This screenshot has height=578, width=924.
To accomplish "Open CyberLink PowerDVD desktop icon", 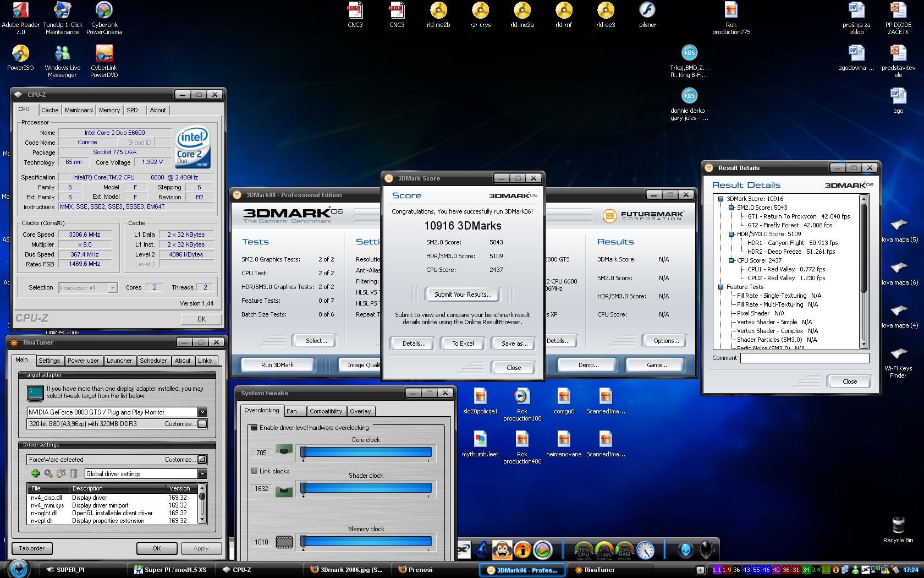I will point(104,61).
